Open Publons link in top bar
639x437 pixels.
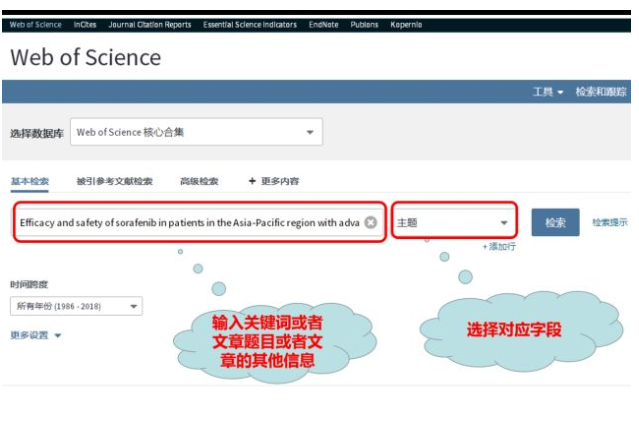pyautogui.click(x=364, y=24)
